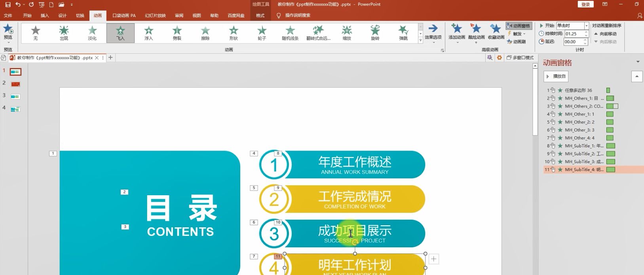Switch to the 开始 home tab
Screen dimensions: 644x275
pos(27,15)
